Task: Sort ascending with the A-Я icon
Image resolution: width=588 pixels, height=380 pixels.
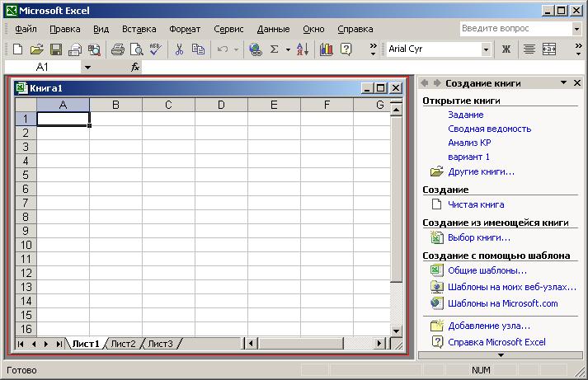Action: point(303,49)
